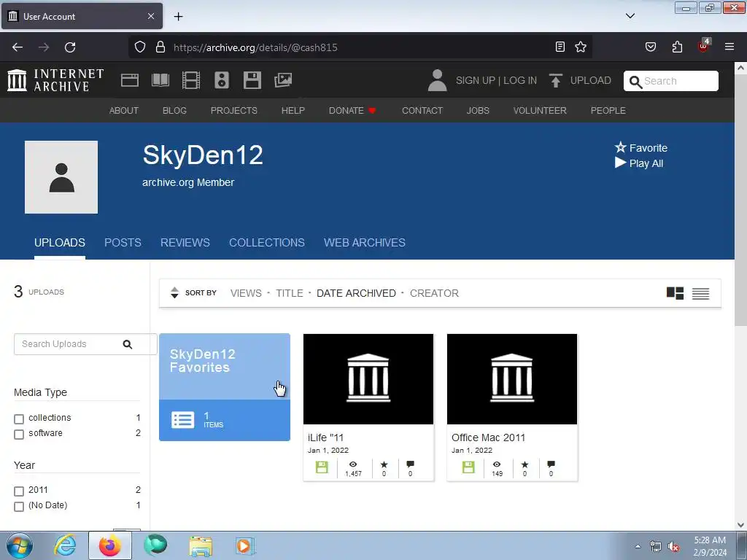Click the DONATE link
The image size is (747, 560).
(x=352, y=111)
